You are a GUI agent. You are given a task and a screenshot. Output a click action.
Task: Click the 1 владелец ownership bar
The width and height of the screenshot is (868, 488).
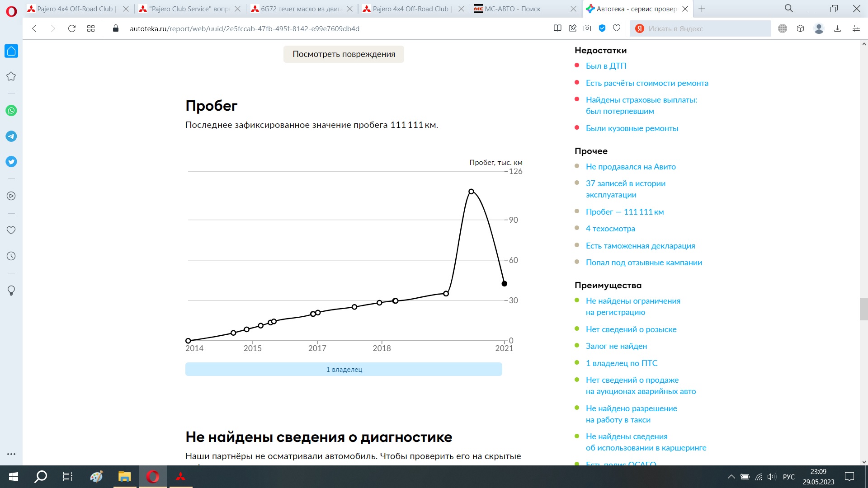point(344,369)
